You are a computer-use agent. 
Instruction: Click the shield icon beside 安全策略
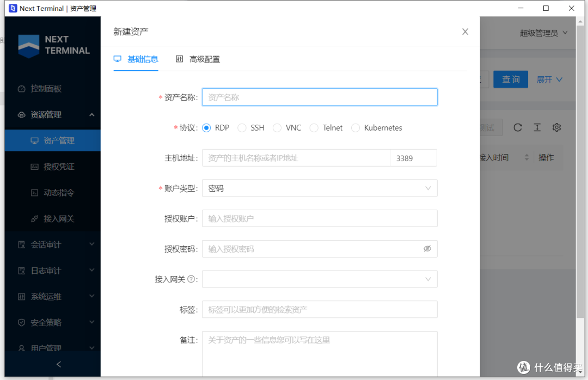pos(21,323)
